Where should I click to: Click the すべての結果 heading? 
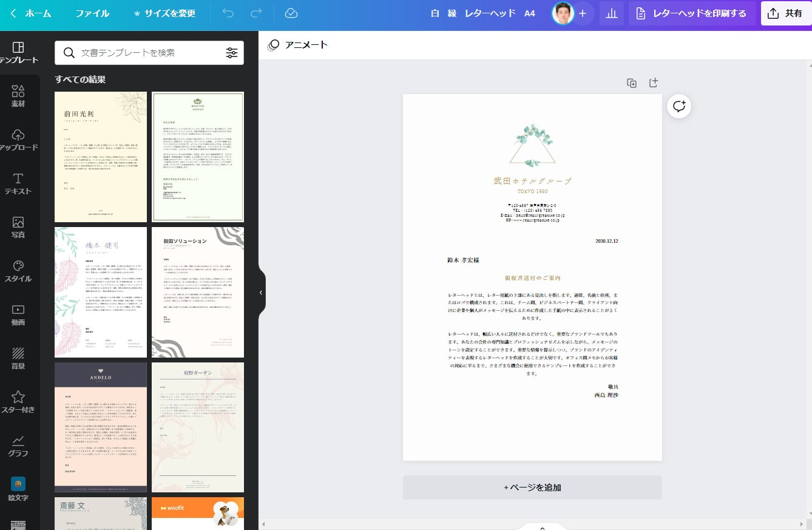click(x=80, y=80)
